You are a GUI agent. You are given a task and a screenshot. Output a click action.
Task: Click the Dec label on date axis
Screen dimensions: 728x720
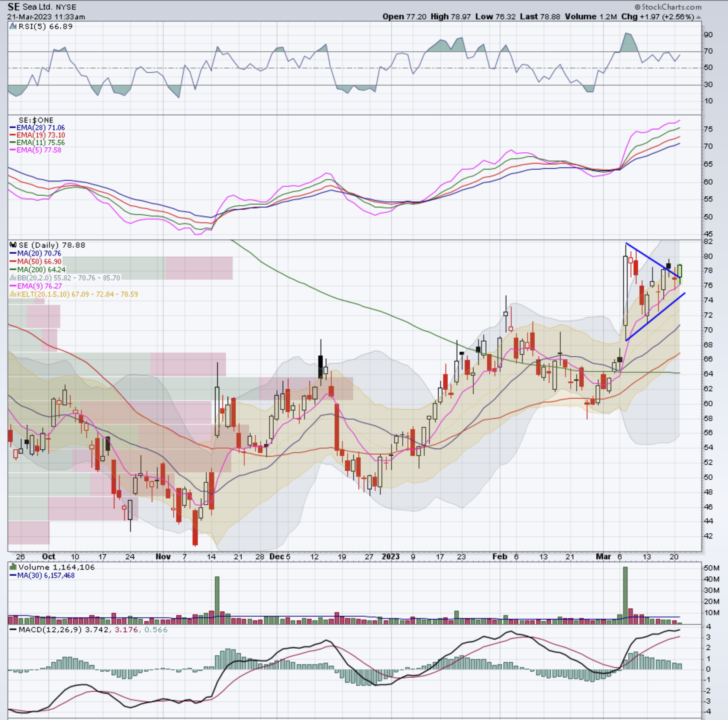[277, 556]
